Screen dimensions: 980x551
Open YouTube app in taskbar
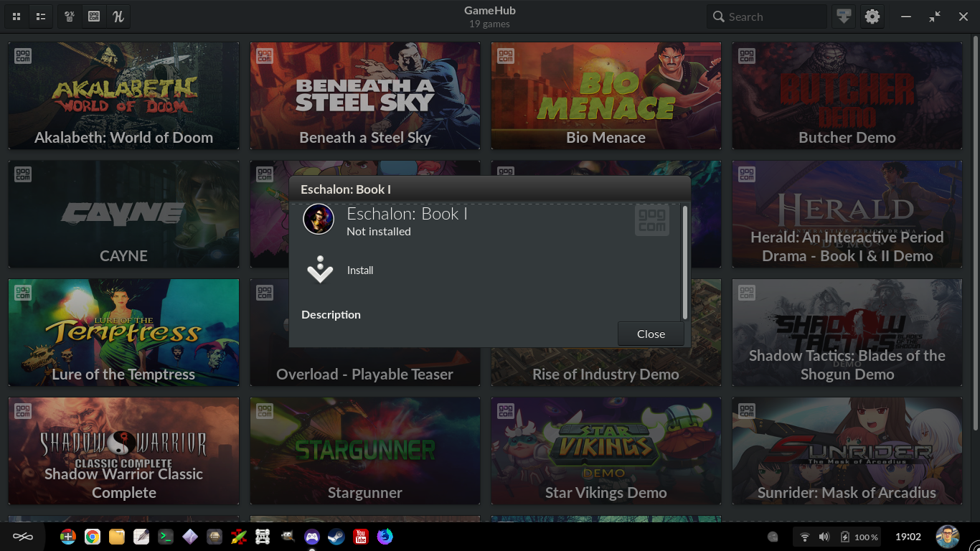click(x=361, y=537)
